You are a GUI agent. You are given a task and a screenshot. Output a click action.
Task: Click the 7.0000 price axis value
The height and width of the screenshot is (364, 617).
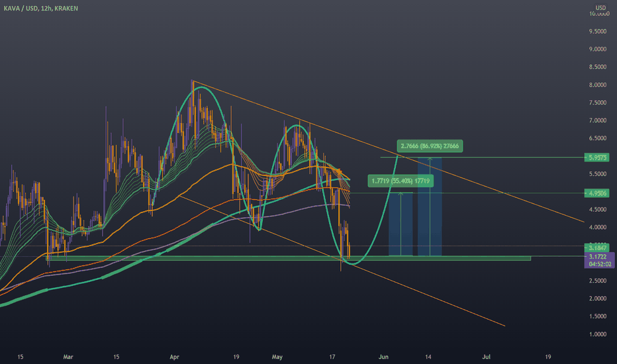tap(597, 120)
